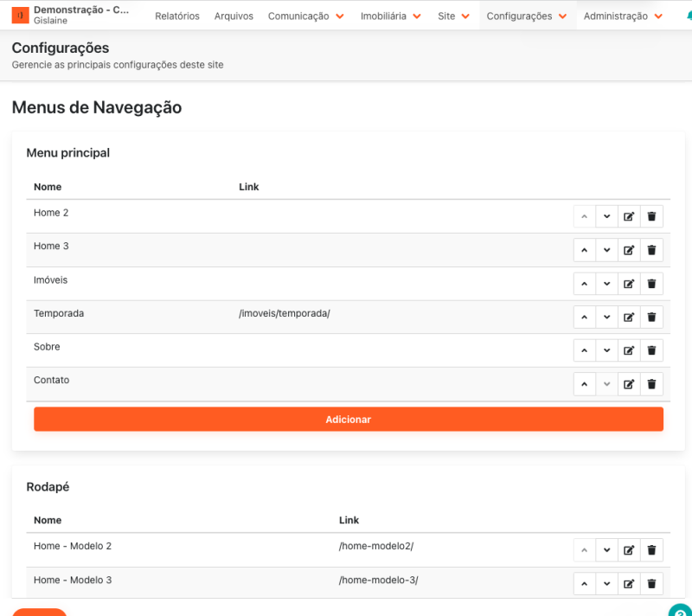Open the Administração dropdown menu
The height and width of the screenshot is (616, 692).
(622, 16)
